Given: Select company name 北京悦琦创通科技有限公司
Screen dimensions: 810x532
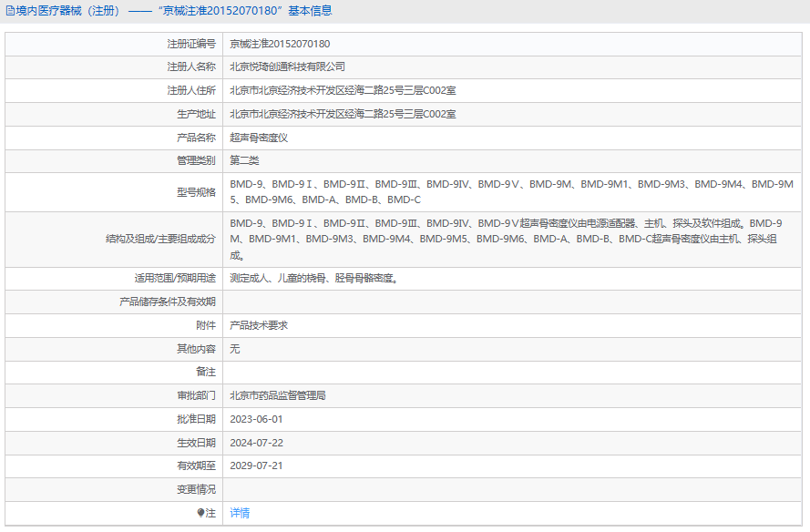Looking at the screenshot, I should pyautogui.click(x=288, y=66).
